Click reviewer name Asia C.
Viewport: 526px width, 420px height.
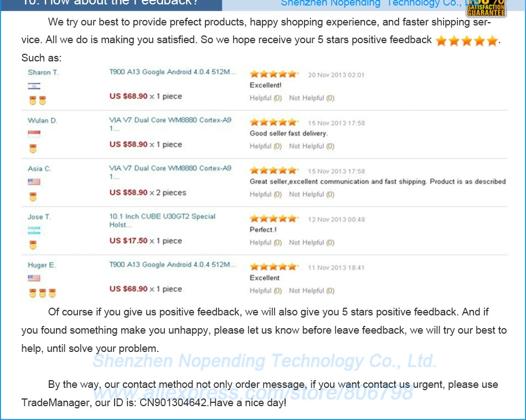pyautogui.click(x=39, y=169)
